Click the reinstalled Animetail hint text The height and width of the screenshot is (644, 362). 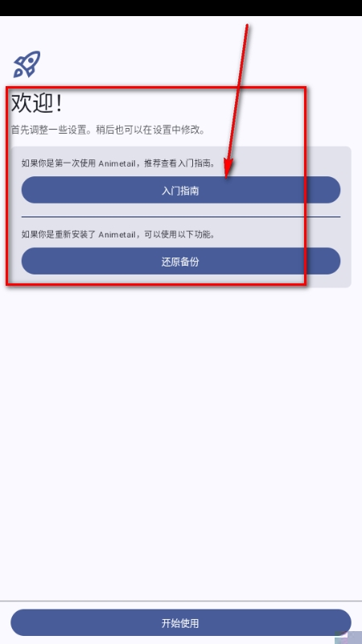pos(118,235)
